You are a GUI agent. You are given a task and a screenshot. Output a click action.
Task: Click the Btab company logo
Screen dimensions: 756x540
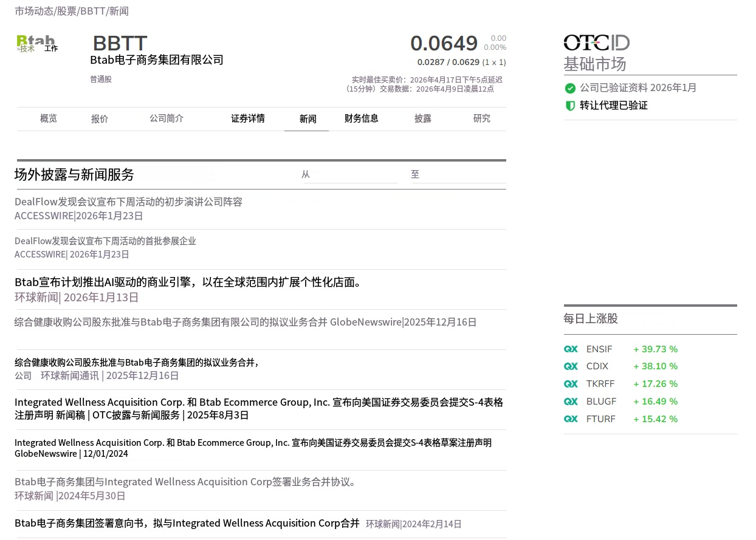[36, 43]
